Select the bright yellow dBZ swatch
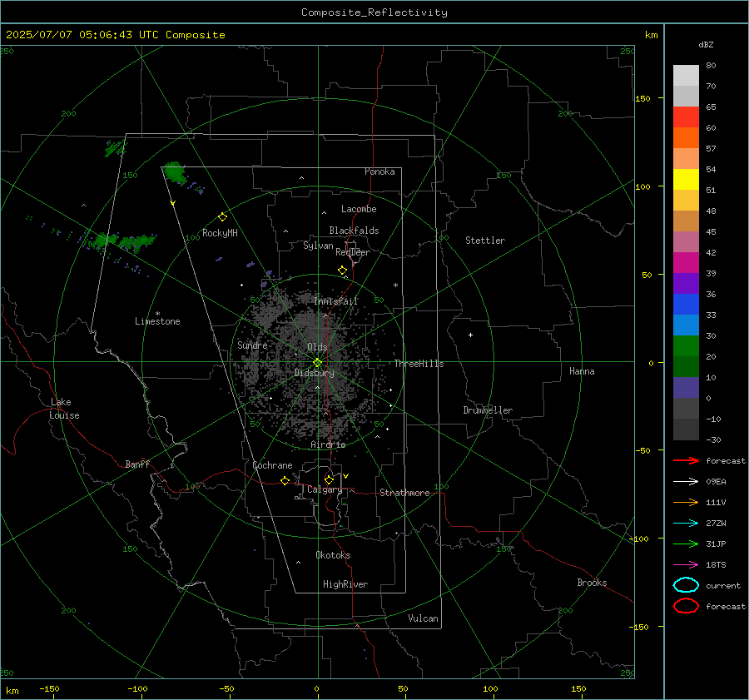 point(686,179)
